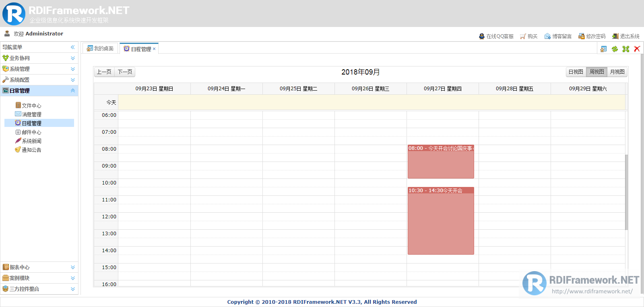Open 博客留言 from the top bar
Viewport: 644px width, 307px height.
pyautogui.click(x=558, y=36)
